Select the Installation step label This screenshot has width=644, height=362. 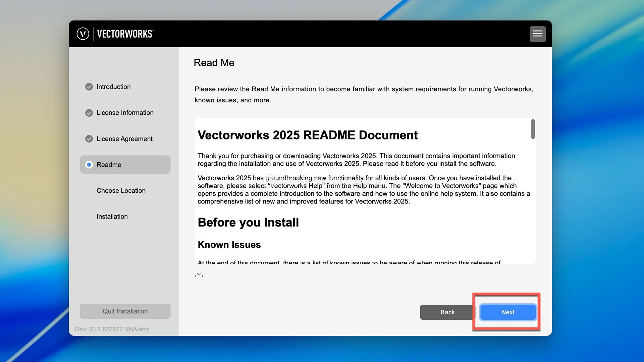coord(112,217)
